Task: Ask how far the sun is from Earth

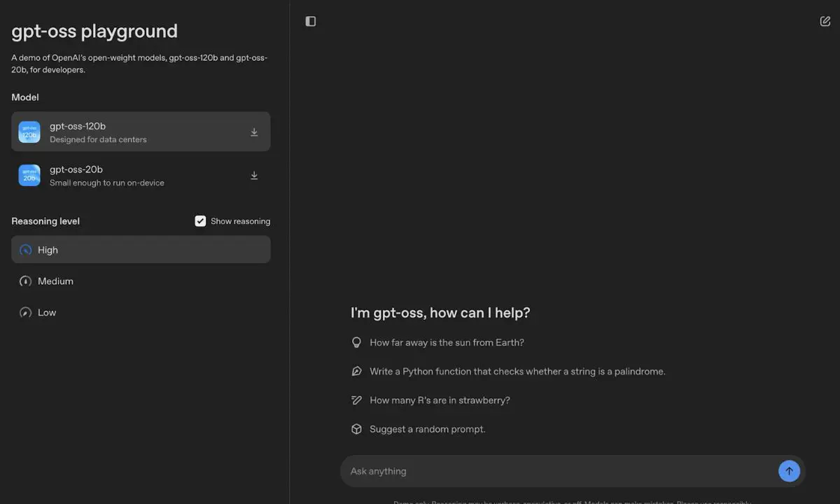Action: [x=447, y=343]
